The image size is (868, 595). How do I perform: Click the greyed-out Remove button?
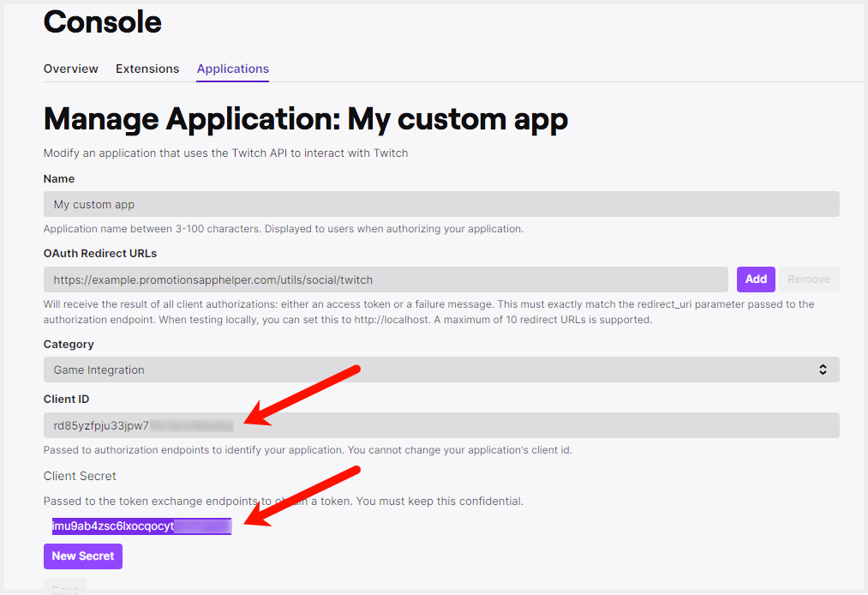tap(810, 279)
